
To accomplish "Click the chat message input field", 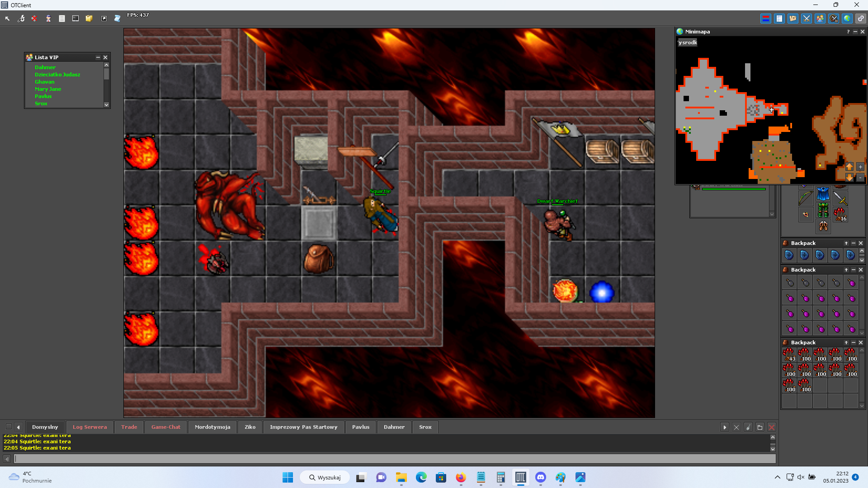I will point(395,459).
